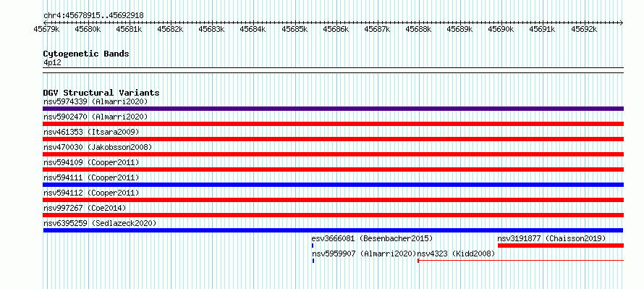Click the Cytogenetic Bands track title
Viewport: 644px width, 289px height.
tap(86, 54)
